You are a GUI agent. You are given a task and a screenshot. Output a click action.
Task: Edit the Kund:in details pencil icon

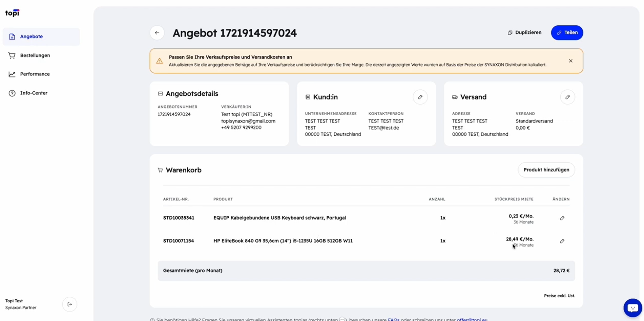[420, 97]
